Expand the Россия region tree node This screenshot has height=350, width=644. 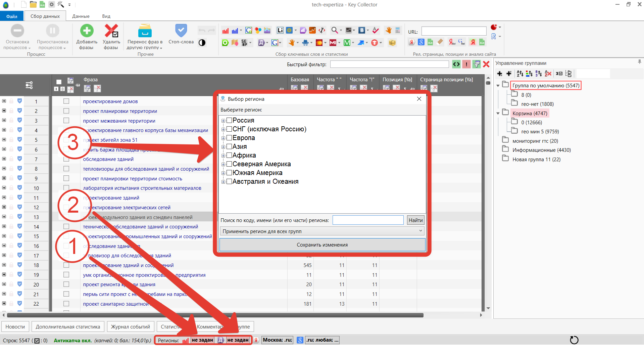pos(223,121)
